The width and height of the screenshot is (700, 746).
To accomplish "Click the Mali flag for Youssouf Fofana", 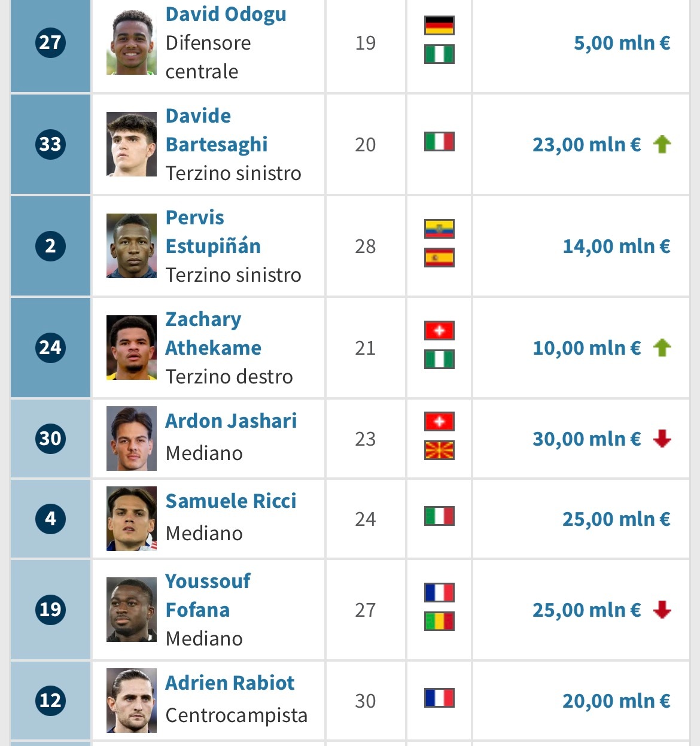I will (439, 622).
